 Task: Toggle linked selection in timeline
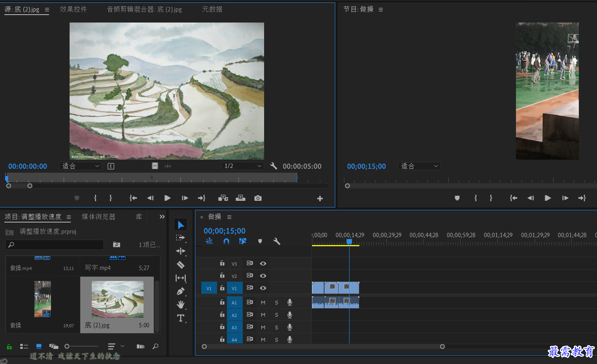click(243, 241)
